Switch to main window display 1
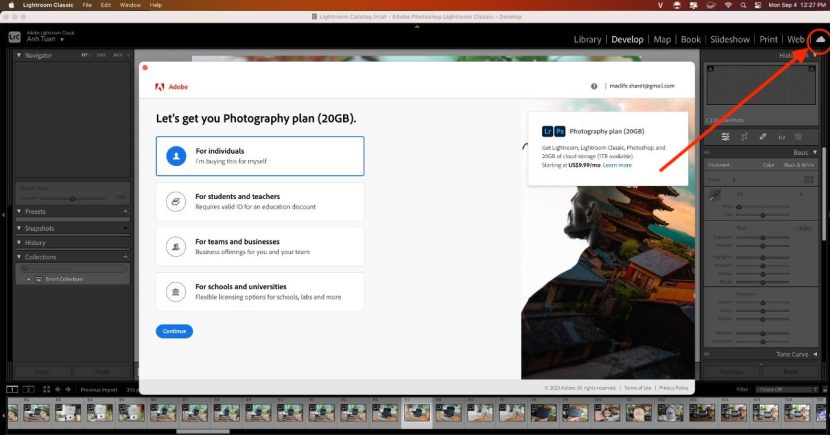830x435 pixels. [12, 389]
